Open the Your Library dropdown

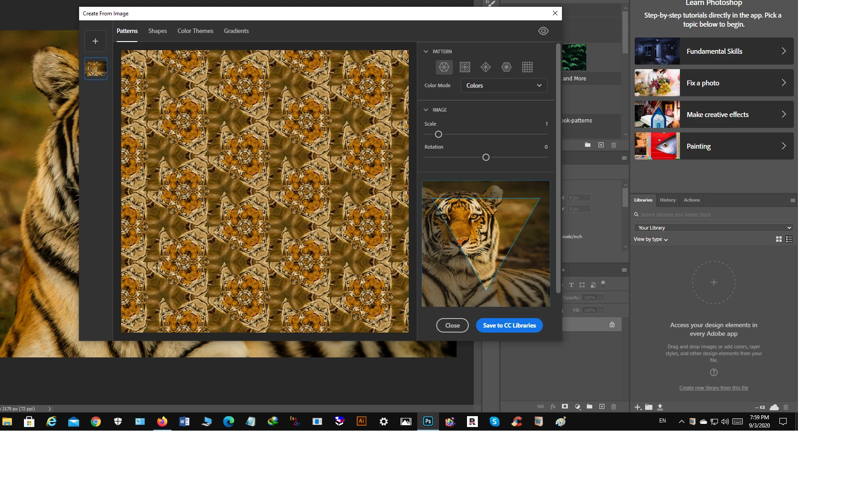click(713, 228)
